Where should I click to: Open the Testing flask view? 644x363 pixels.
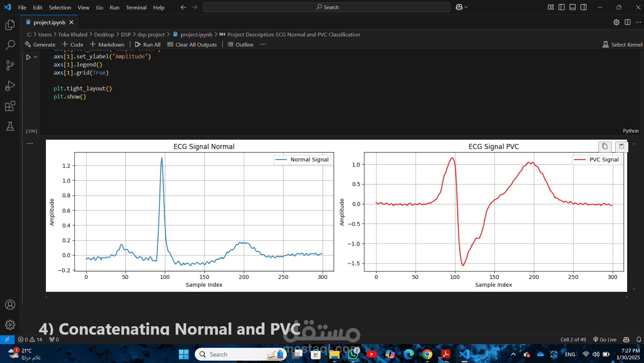[x=10, y=126]
